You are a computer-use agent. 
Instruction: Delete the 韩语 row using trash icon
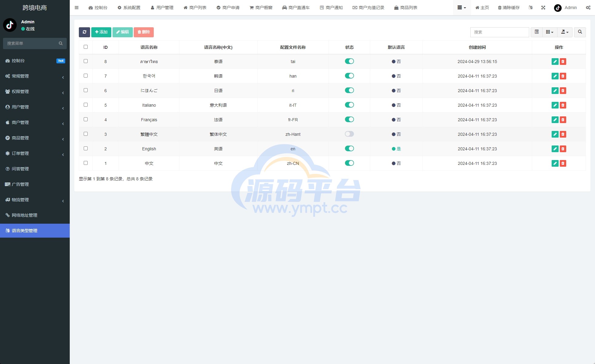[x=563, y=76]
